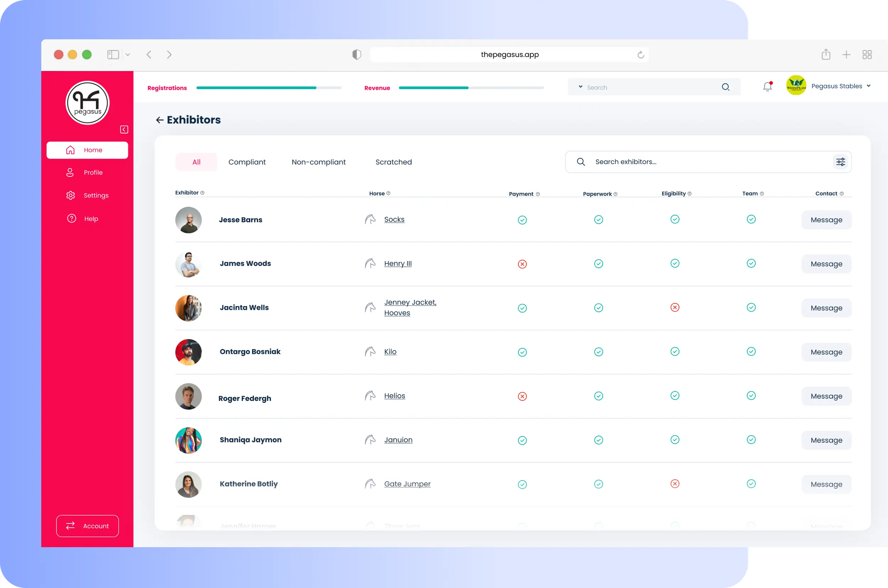Image resolution: width=888 pixels, height=588 pixels.
Task: Click Jacinta Wells' failed eligibility status
Action: [x=675, y=307]
